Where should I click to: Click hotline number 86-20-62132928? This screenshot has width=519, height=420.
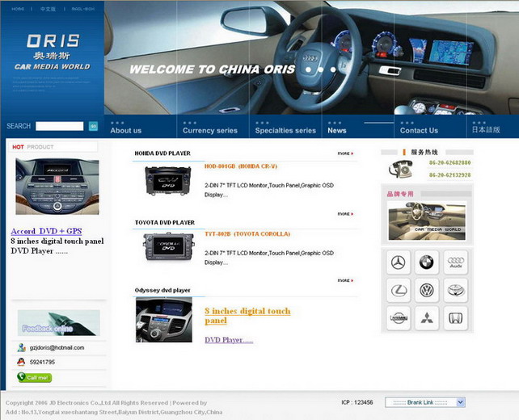click(x=449, y=175)
